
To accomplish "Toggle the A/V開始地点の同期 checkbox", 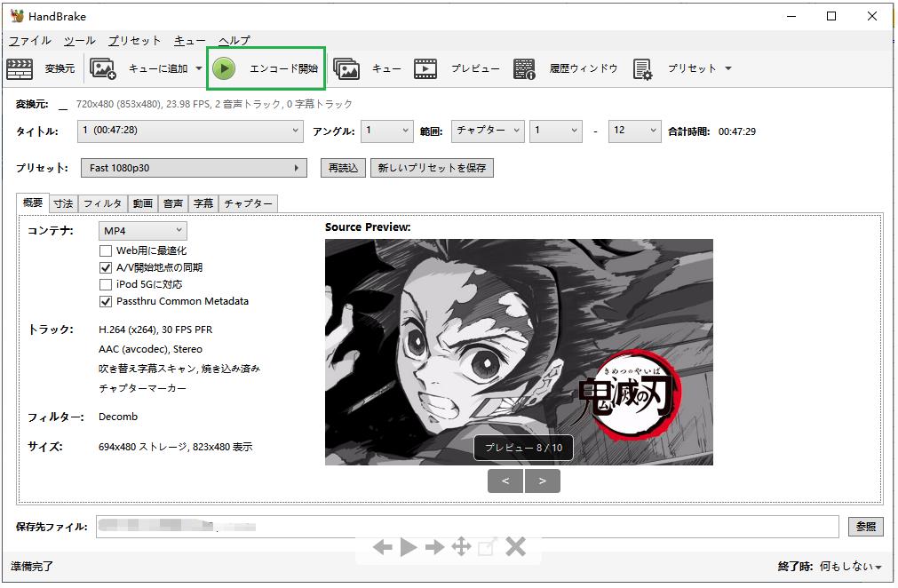I will pos(106,267).
